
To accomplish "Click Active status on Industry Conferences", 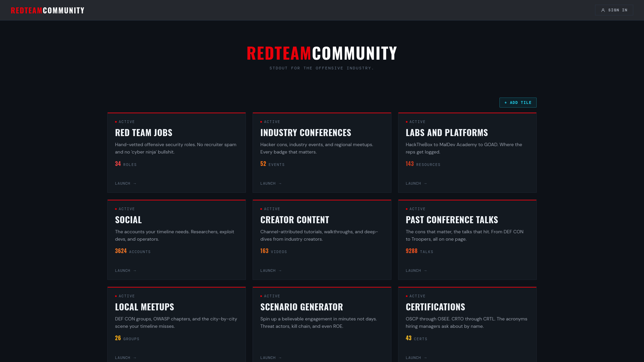I will pos(270,122).
